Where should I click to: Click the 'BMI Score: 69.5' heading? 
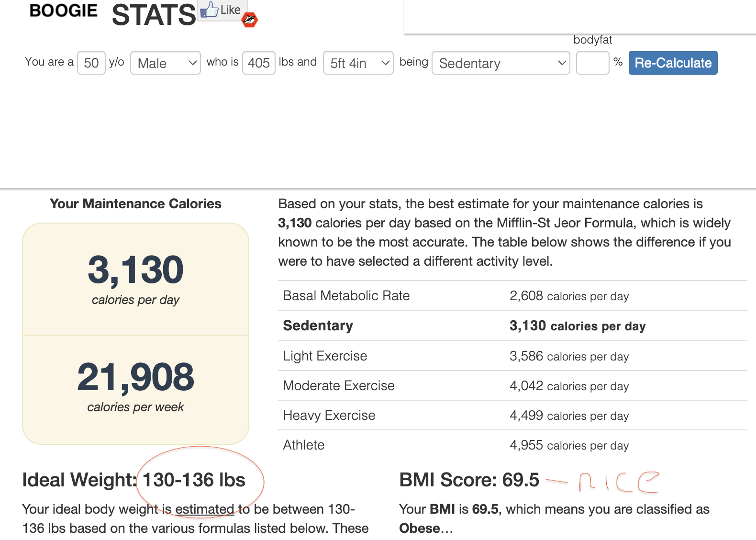click(469, 480)
